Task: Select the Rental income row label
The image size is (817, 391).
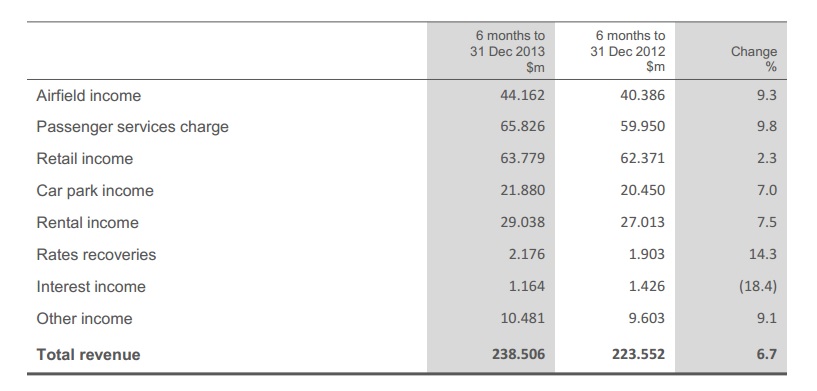Action: pyautogui.click(x=88, y=223)
